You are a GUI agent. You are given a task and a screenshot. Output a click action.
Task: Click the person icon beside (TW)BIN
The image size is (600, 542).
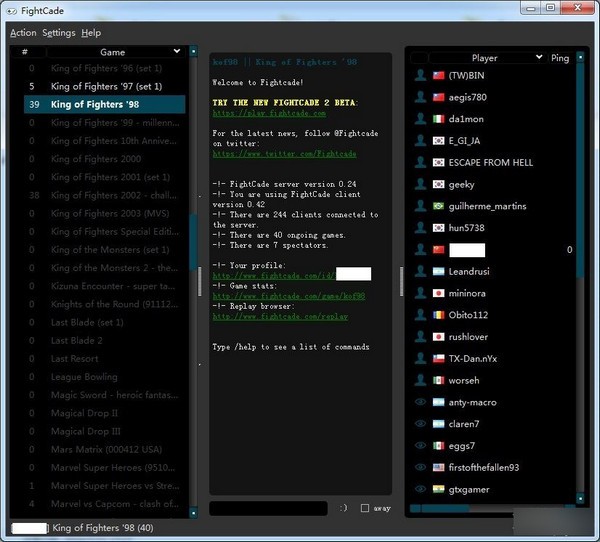click(x=420, y=75)
